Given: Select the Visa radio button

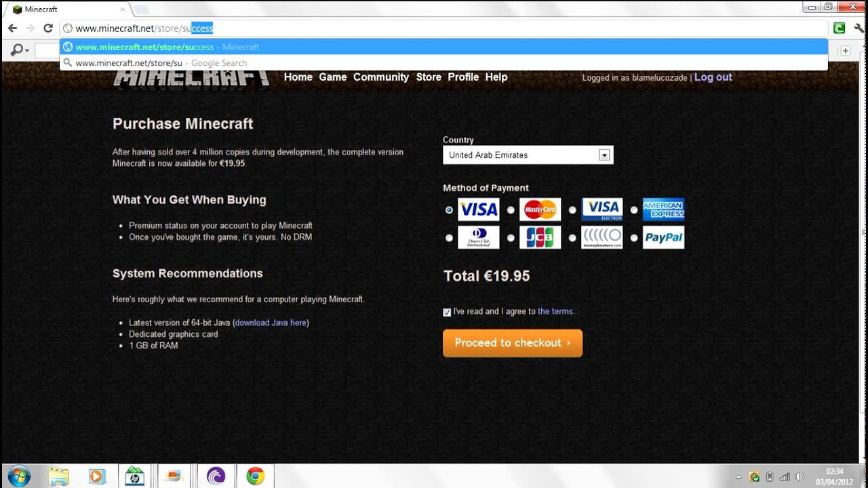Looking at the screenshot, I should 449,210.
